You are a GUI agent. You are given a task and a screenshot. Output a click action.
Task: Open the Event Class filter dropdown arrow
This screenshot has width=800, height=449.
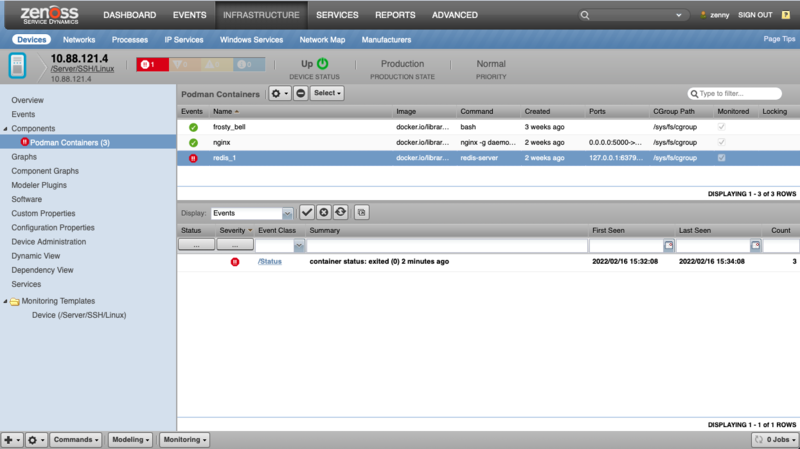299,245
